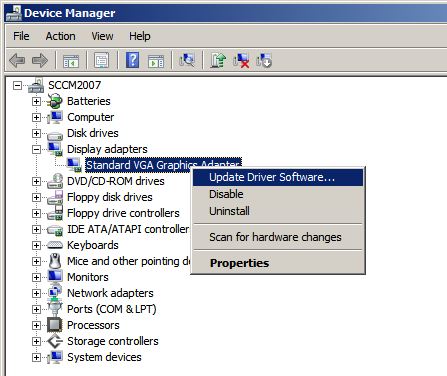Click the Computer category icon

[55, 117]
